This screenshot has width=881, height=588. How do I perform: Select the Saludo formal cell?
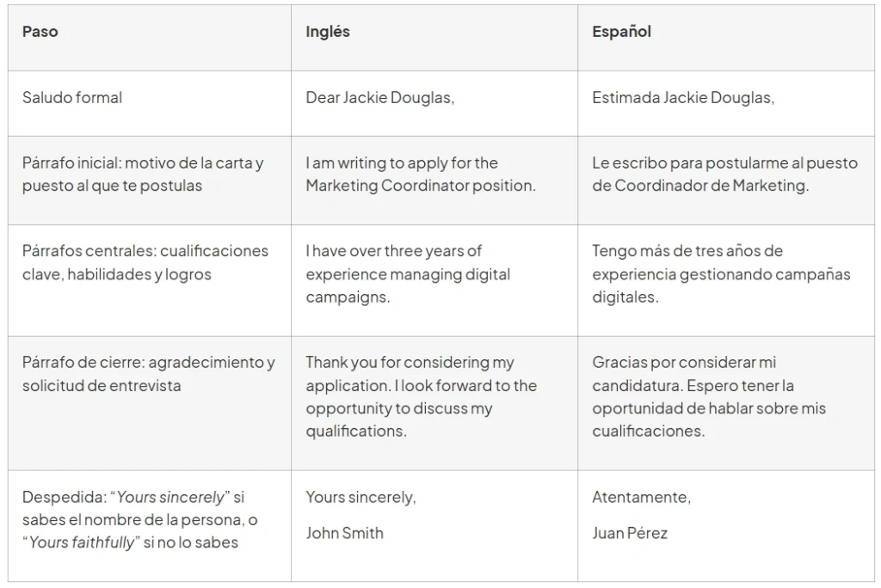click(x=150, y=103)
